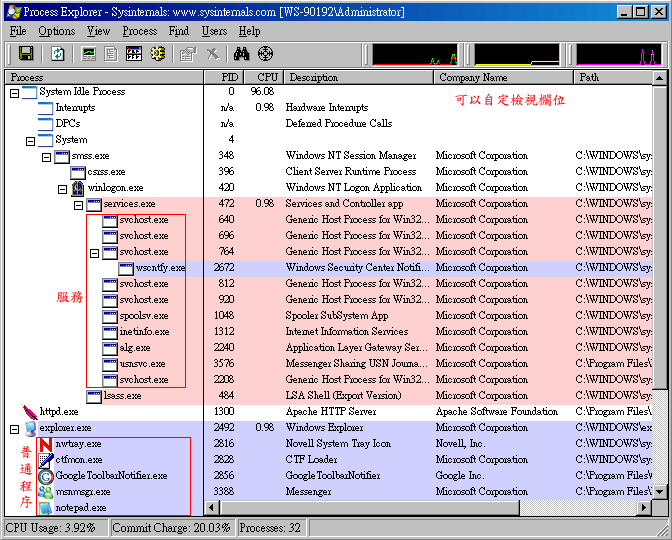Click the horizontal scrollbar left arrow
The height and width of the screenshot is (540, 672).
coord(211,508)
